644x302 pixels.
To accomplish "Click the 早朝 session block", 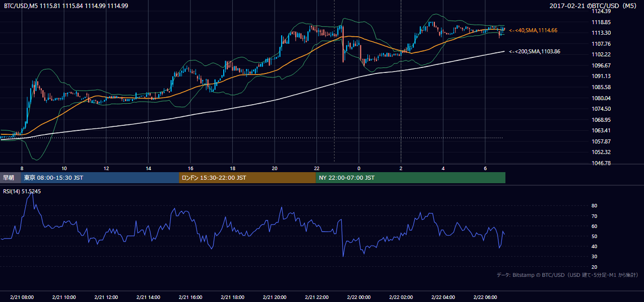I will (x=10, y=178).
